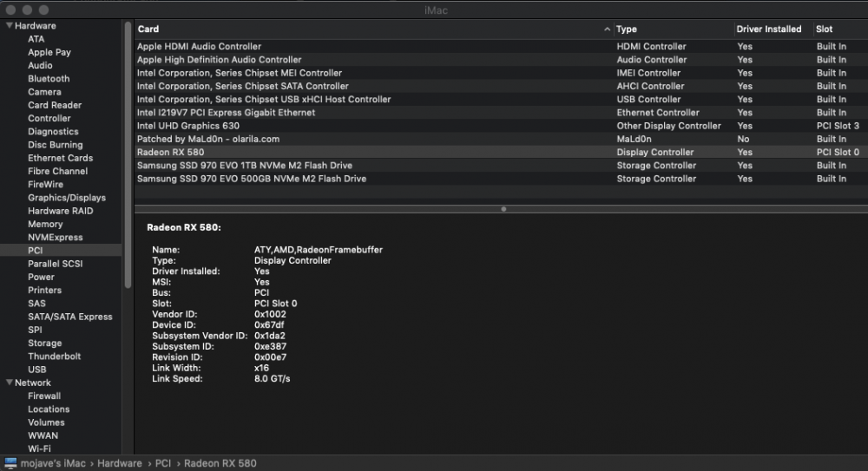Viewport: 868px width, 471px height.
Task: Click the Device ID value 0x67df
Action: click(x=269, y=325)
